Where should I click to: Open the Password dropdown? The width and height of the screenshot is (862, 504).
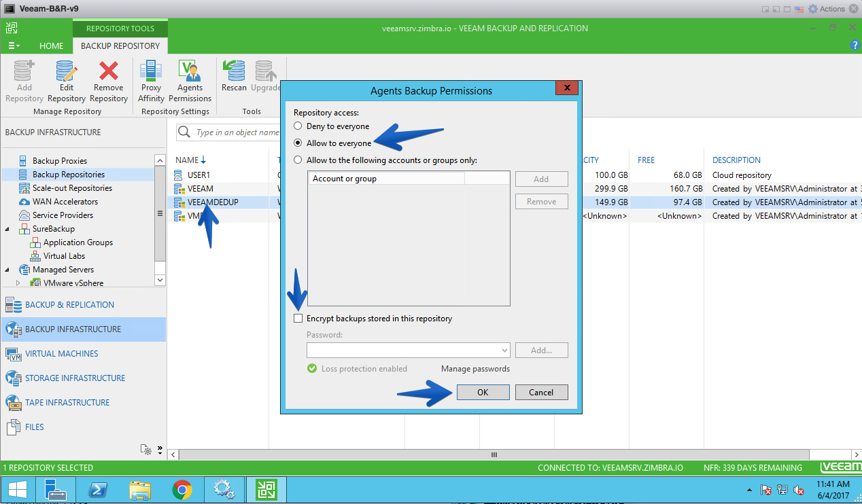[504, 350]
